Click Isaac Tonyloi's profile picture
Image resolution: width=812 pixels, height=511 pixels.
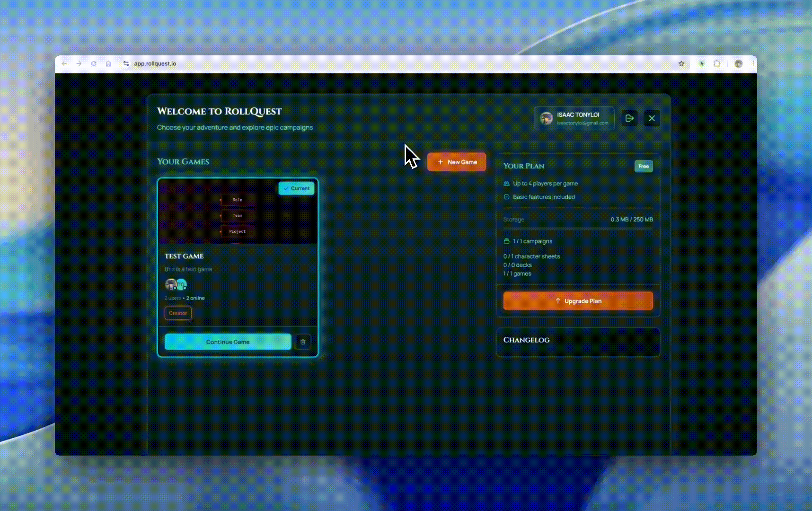click(547, 118)
